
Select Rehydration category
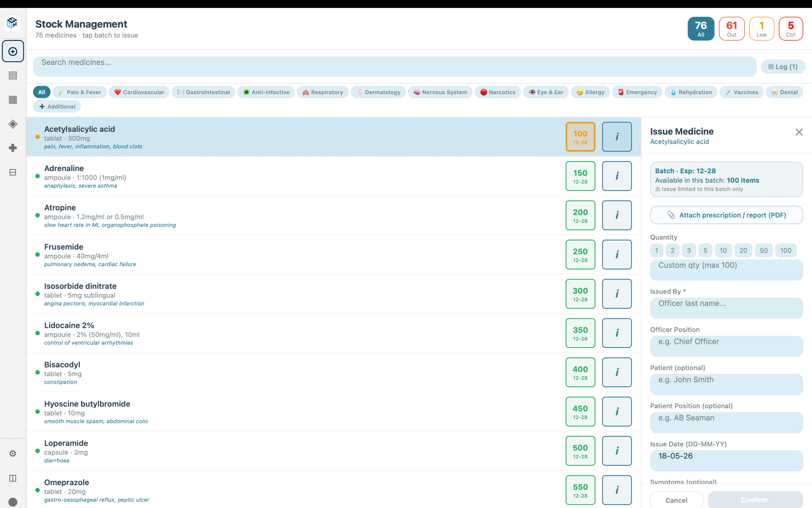tap(690, 92)
